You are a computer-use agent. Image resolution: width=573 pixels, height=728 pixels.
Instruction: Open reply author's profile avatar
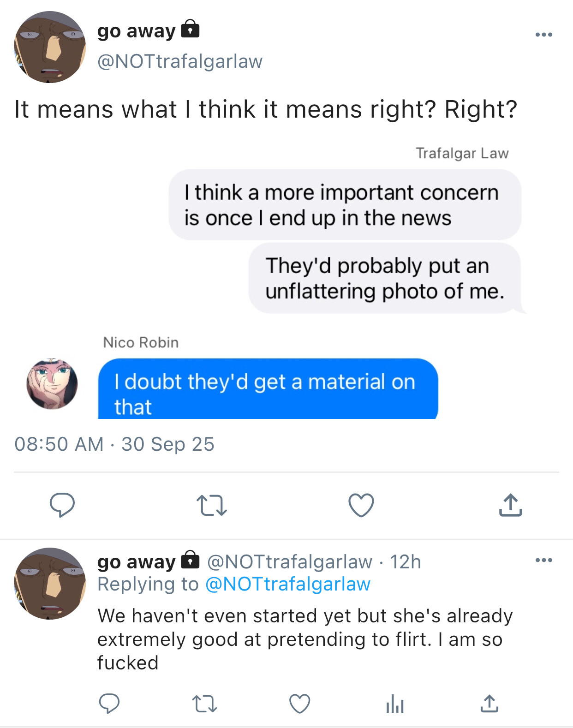pos(50,584)
